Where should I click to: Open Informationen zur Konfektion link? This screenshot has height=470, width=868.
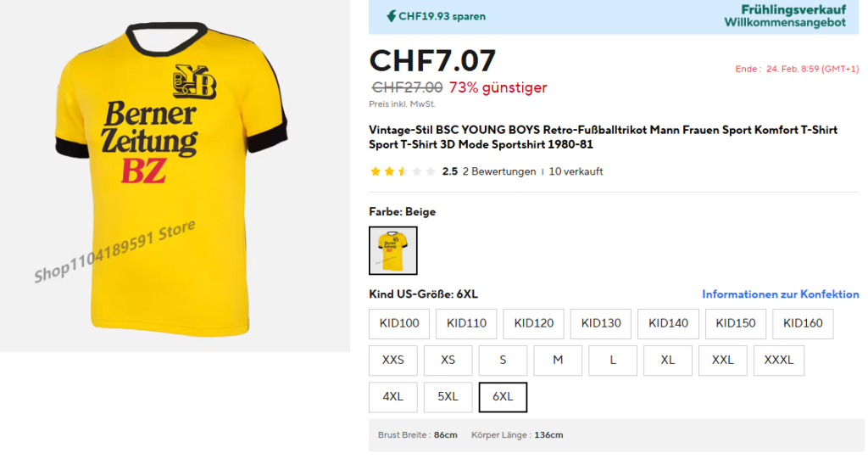pyautogui.click(x=780, y=294)
